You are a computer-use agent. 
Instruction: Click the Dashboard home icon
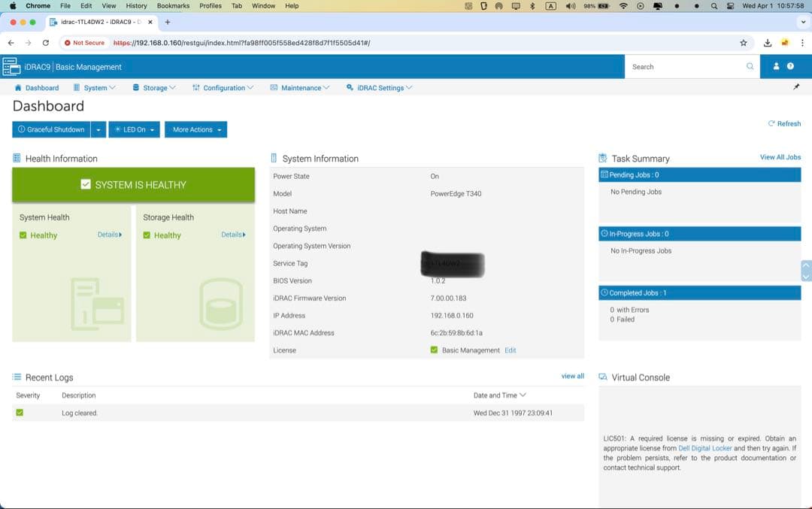click(x=18, y=87)
